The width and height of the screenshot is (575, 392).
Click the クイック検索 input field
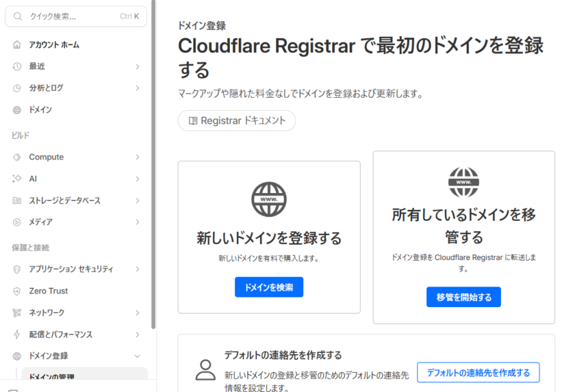(76, 16)
